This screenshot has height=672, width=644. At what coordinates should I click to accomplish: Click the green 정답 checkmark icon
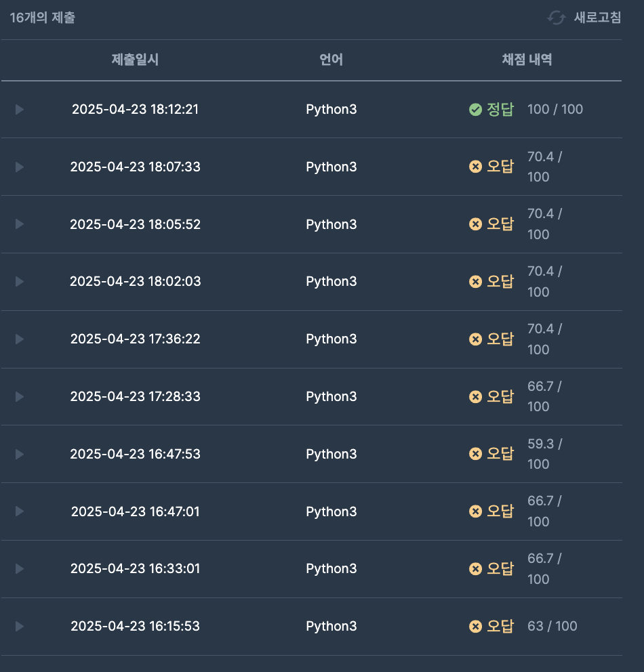pyautogui.click(x=475, y=110)
